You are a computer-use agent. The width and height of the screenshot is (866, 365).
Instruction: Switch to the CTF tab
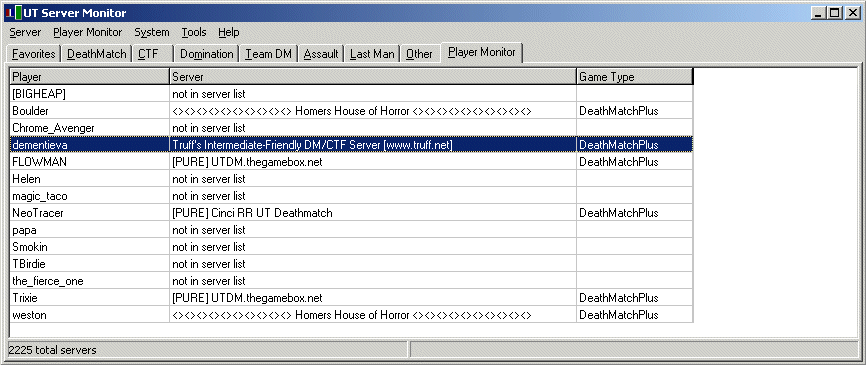[x=153, y=54]
